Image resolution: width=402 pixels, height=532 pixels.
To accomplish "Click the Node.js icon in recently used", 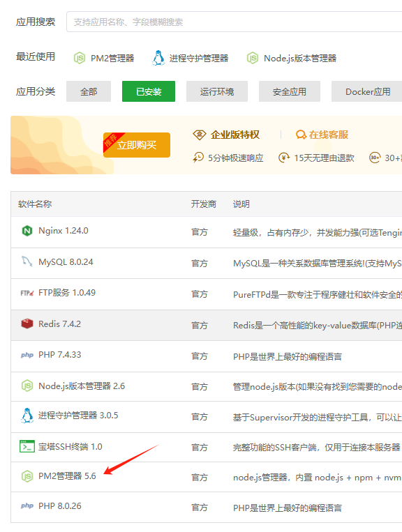I will click(x=253, y=59).
